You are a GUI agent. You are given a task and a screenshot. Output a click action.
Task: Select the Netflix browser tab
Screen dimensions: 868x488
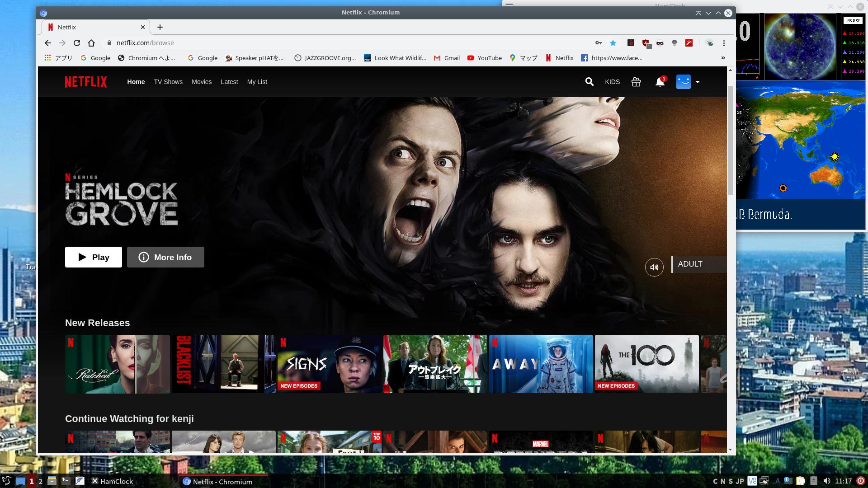click(x=90, y=27)
